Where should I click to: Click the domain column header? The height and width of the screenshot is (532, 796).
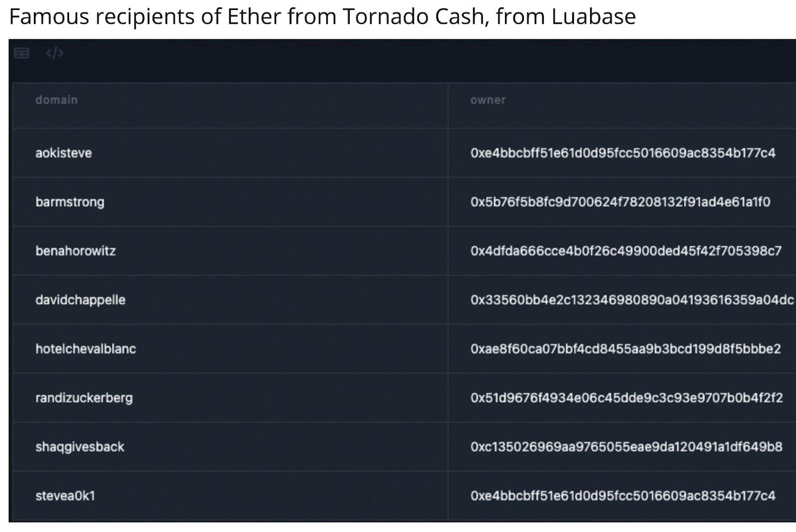pyautogui.click(x=56, y=100)
